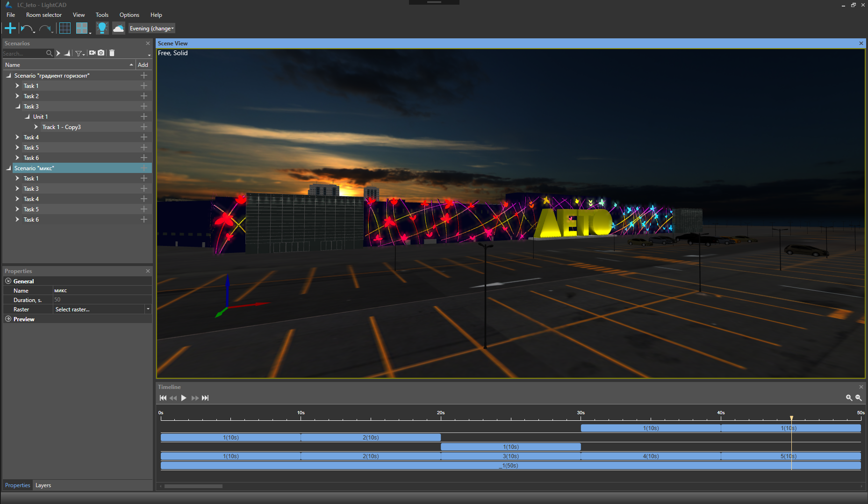This screenshot has height=504, width=868.
Task: Expand the Preview properties section
Action: click(x=8, y=319)
